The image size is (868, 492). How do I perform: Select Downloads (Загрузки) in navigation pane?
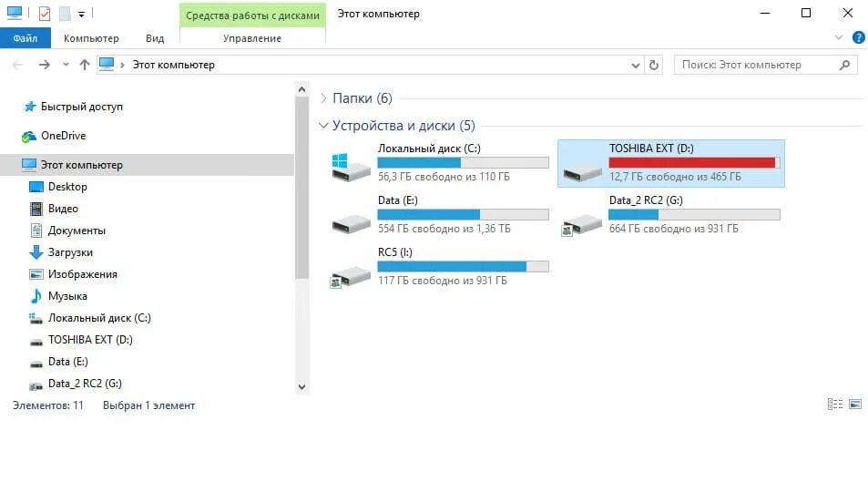tap(70, 252)
